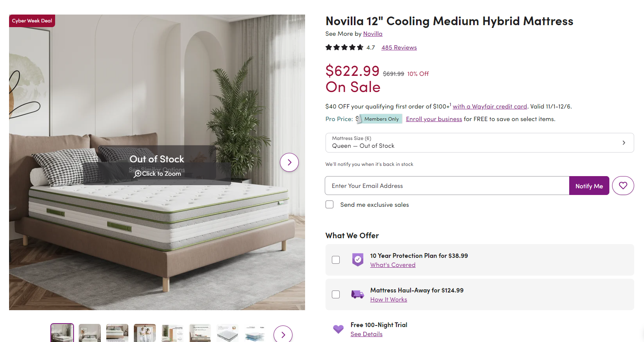Select the mattress layers diagram thumbnail

(255, 334)
